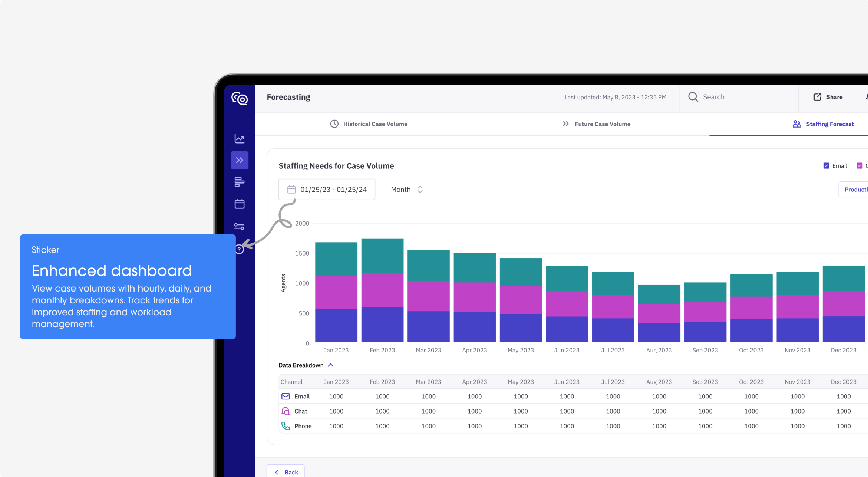
Task: Click the email envelope icon in table
Action: pyautogui.click(x=286, y=396)
